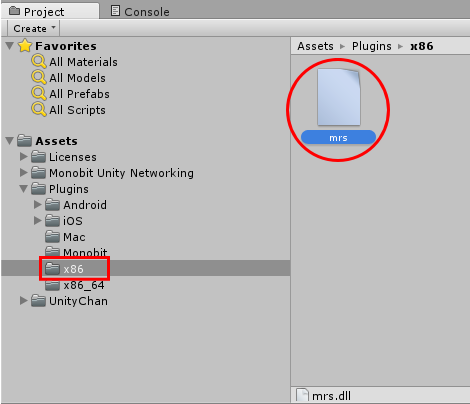
Task: Select the mrs plugin file thumbnail
Action: (339, 97)
